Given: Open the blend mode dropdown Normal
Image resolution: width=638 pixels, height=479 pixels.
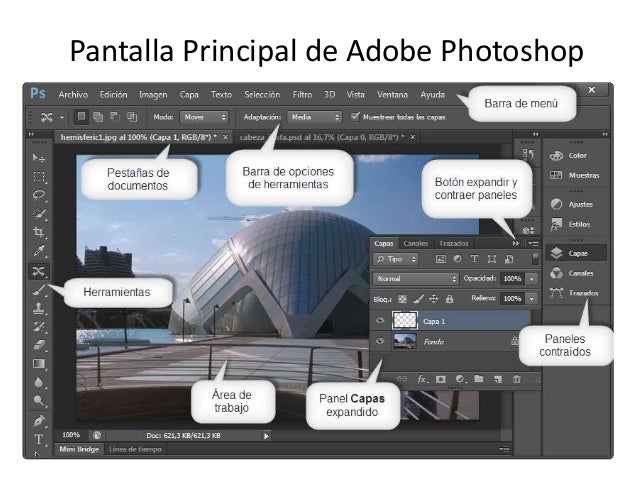Looking at the screenshot, I should 416,279.
